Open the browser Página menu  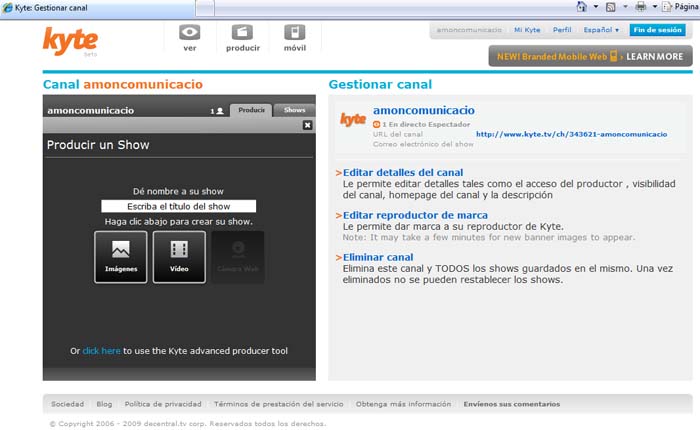(681, 7)
